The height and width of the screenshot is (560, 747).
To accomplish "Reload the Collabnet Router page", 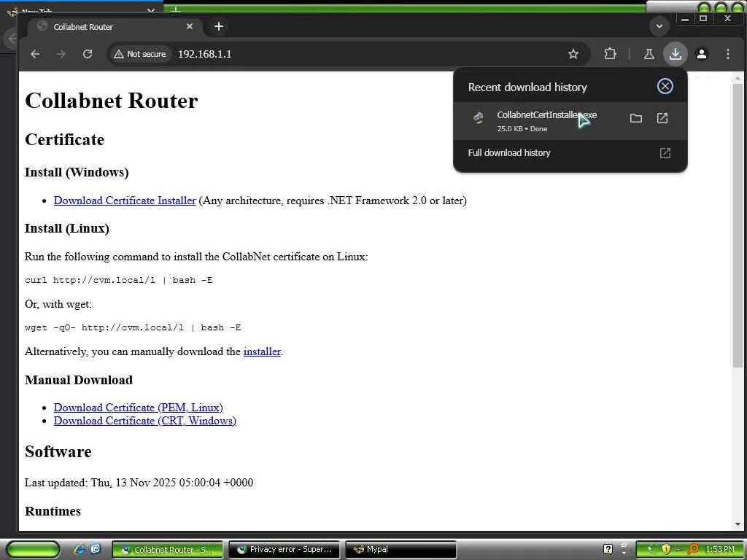I will pyautogui.click(x=88, y=54).
